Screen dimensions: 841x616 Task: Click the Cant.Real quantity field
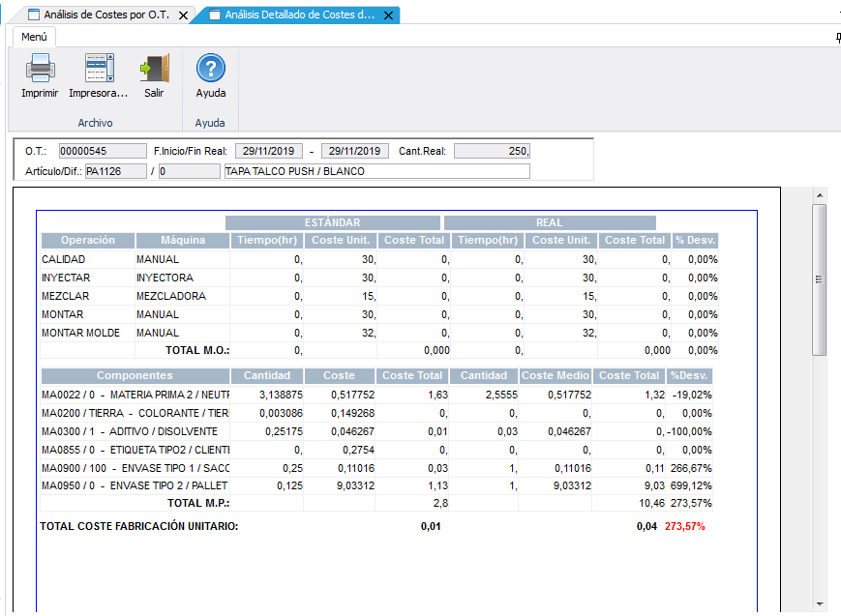click(x=492, y=151)
